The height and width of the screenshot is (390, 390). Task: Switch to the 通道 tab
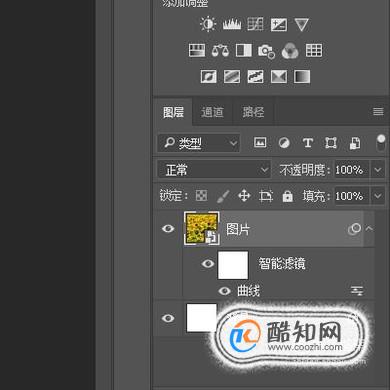pos(212,112)
